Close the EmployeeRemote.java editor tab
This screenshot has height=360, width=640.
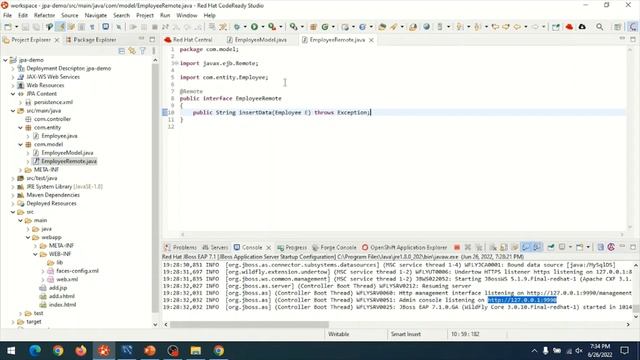pyautogui.click(x=371, y=40)
